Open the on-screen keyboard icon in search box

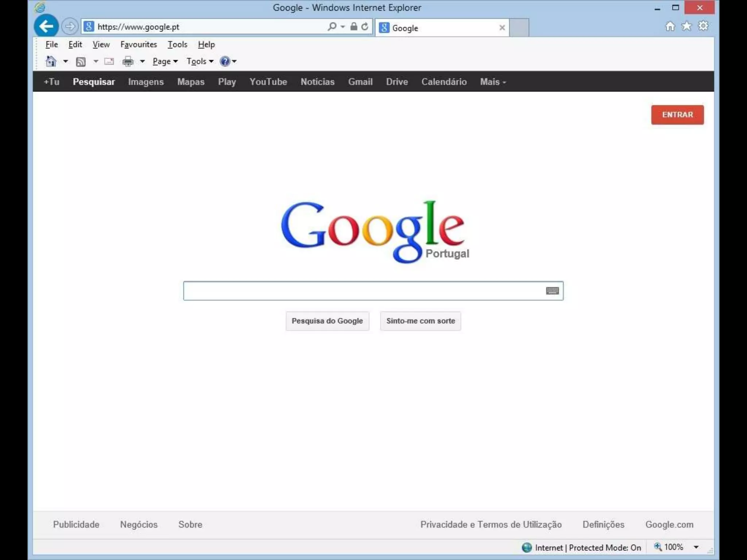click(552, 291)
